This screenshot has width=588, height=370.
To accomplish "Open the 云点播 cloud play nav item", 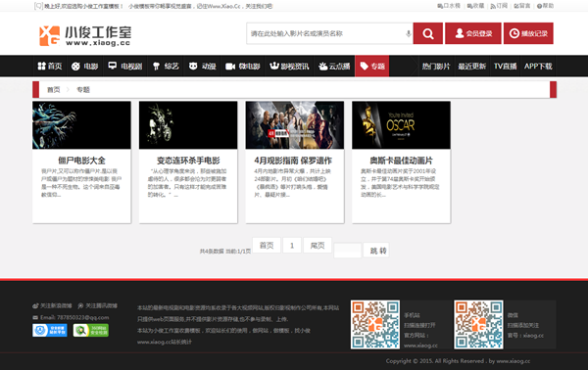I will coord(334,67).
